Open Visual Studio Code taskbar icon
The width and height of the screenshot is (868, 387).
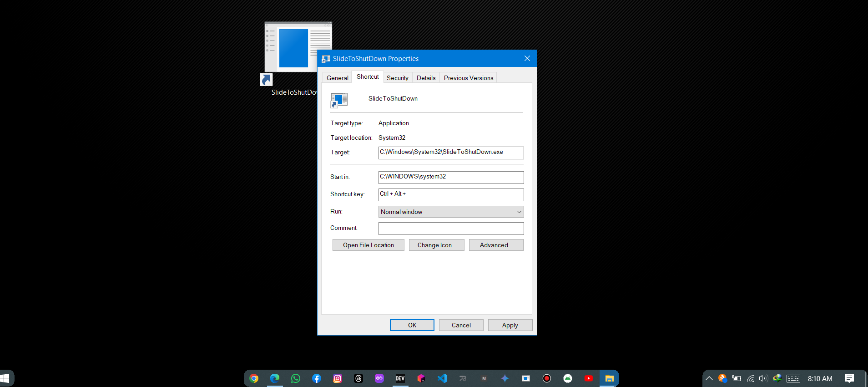442,378
